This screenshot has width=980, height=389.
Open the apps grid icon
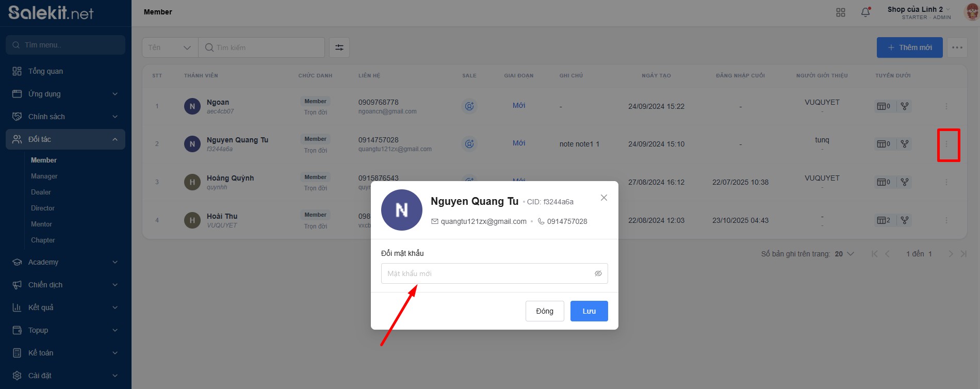(x=840, y=12)
